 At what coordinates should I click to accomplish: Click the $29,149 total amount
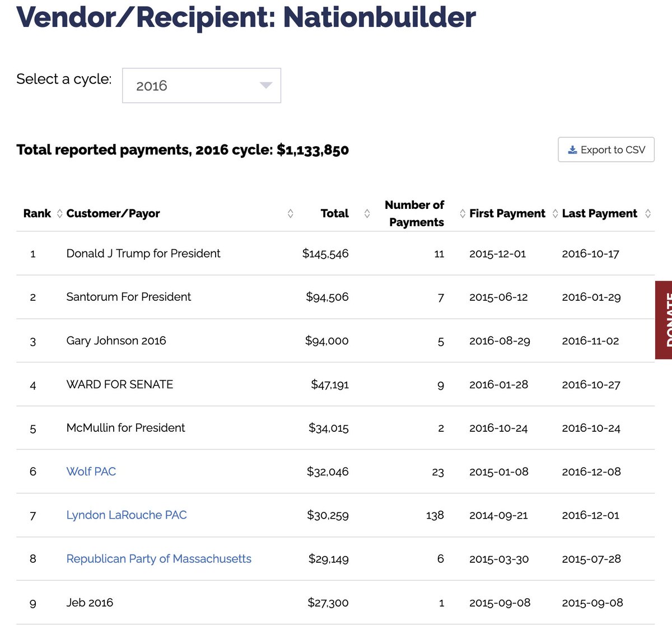329,559
